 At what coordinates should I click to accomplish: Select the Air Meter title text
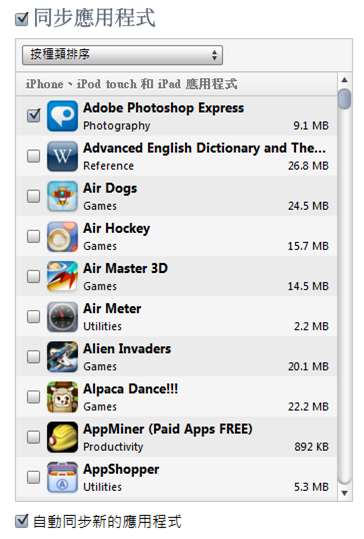coord(112,309)
